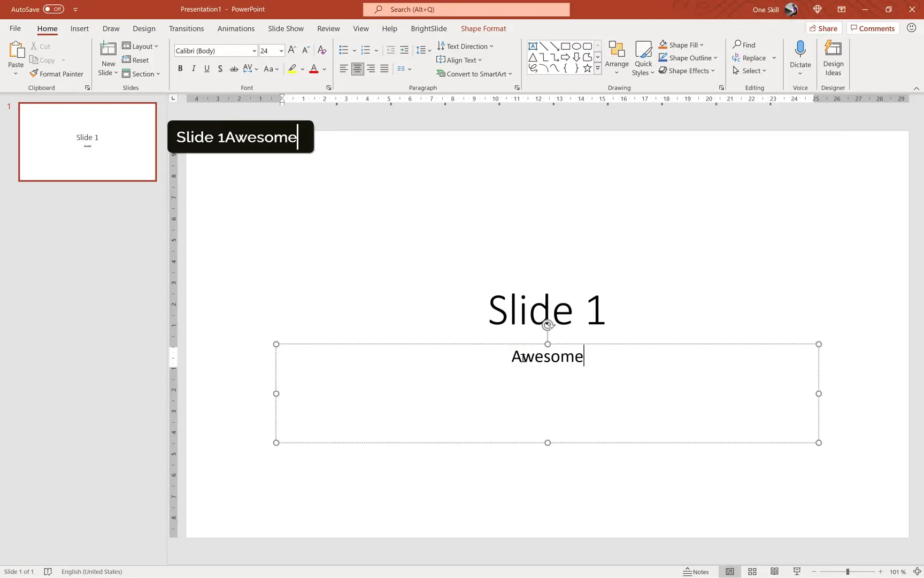
Task: Open the Design tab
Action: [144, 28]
